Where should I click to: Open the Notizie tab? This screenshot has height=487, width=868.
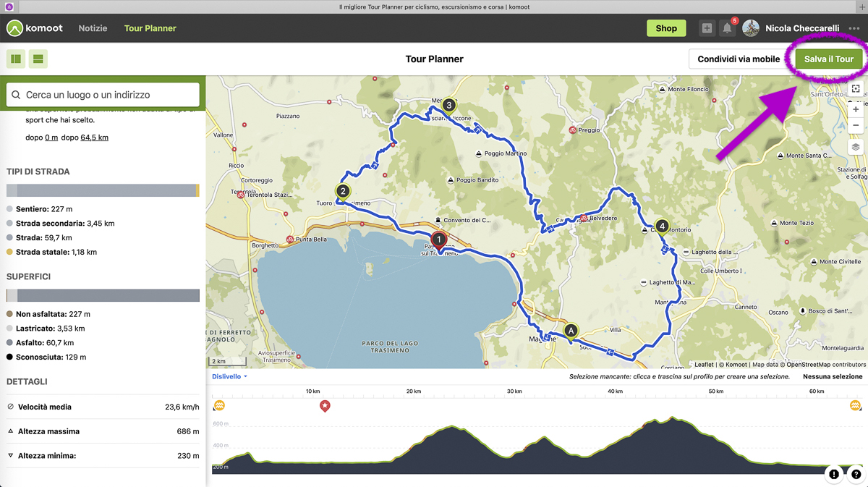coord(93,28)
